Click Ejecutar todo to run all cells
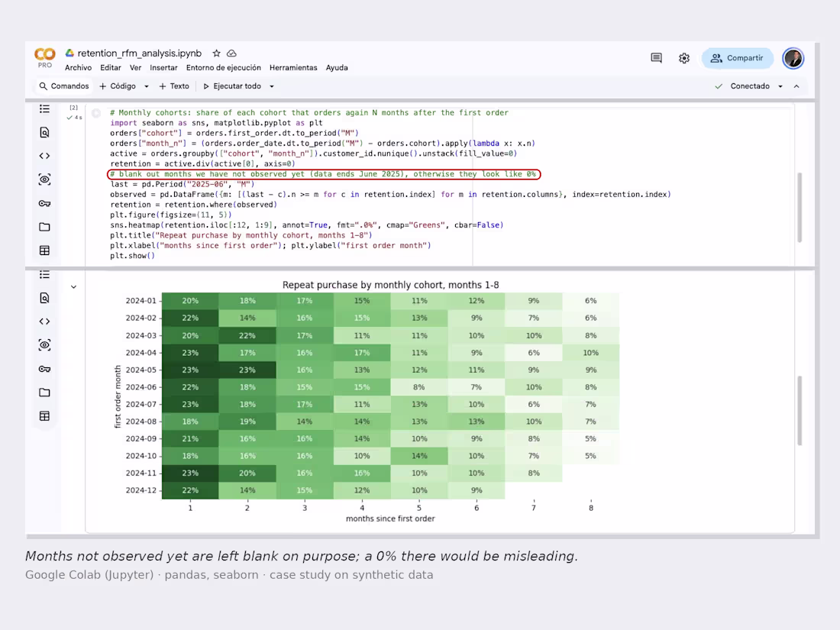The height and width of the screenshot is (630, 840). coord(232,86)
